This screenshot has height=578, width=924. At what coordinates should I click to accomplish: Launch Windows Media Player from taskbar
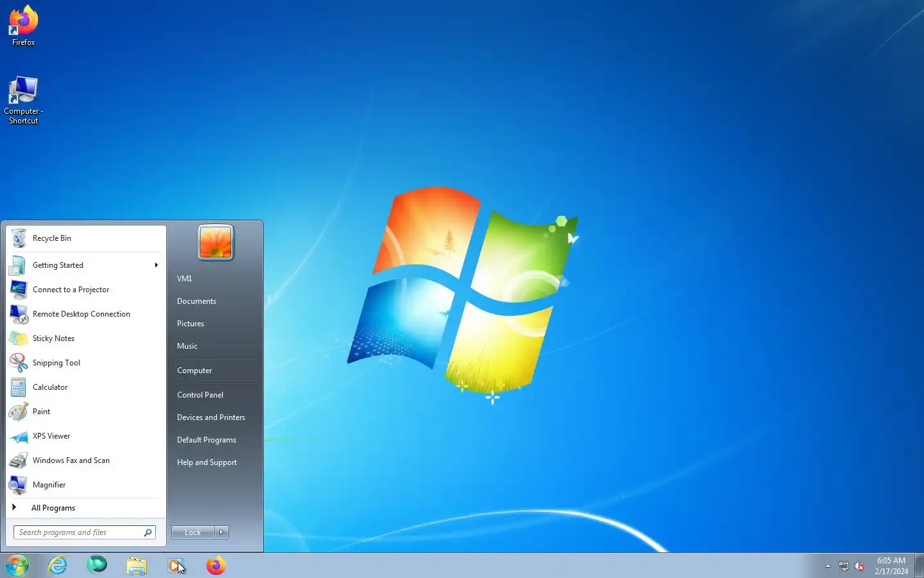coord(176,565)
